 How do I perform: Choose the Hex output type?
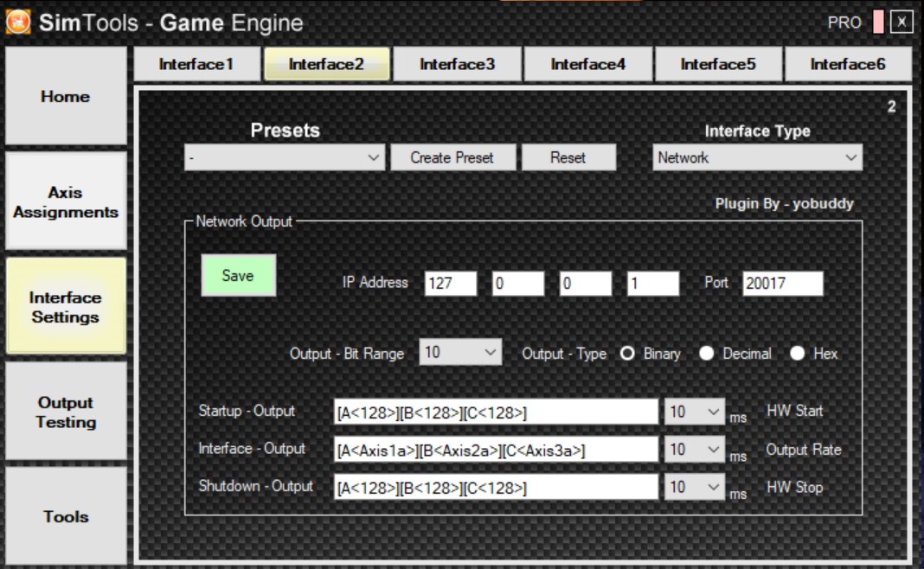(x=797, y=354)
